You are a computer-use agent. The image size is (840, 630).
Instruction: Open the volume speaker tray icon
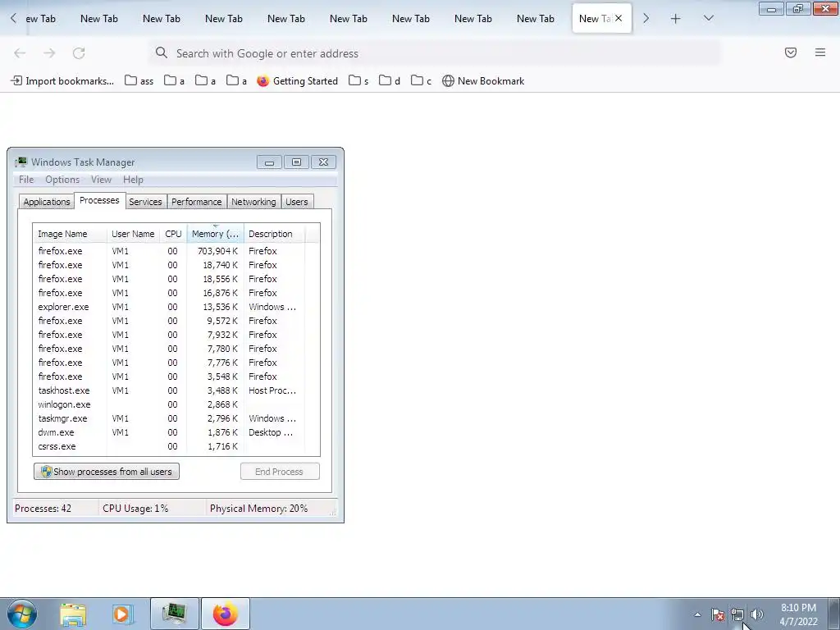coord(757,614)
